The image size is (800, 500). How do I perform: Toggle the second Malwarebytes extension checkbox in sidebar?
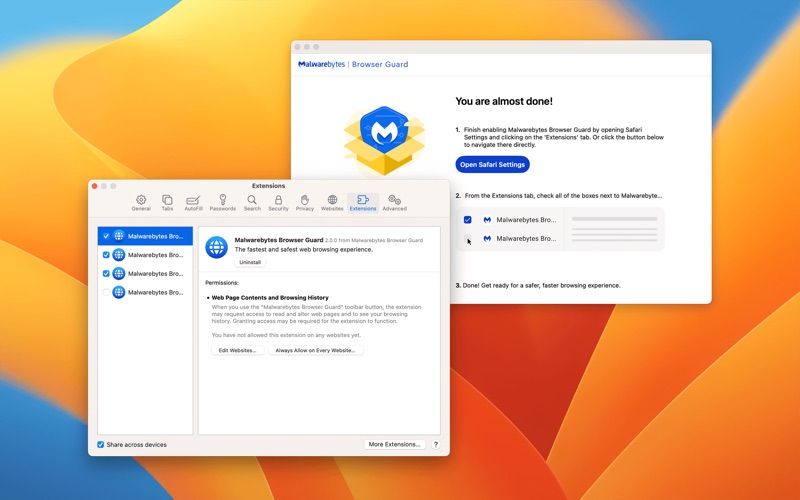pyautogui.click(x=106, y=255)
